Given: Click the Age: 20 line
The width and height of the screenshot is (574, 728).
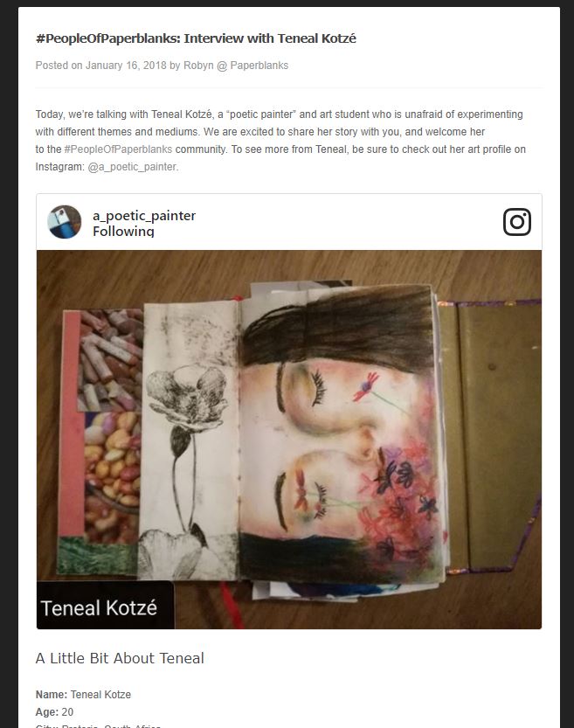Looking at the screenshot, I should click(55, 712).
